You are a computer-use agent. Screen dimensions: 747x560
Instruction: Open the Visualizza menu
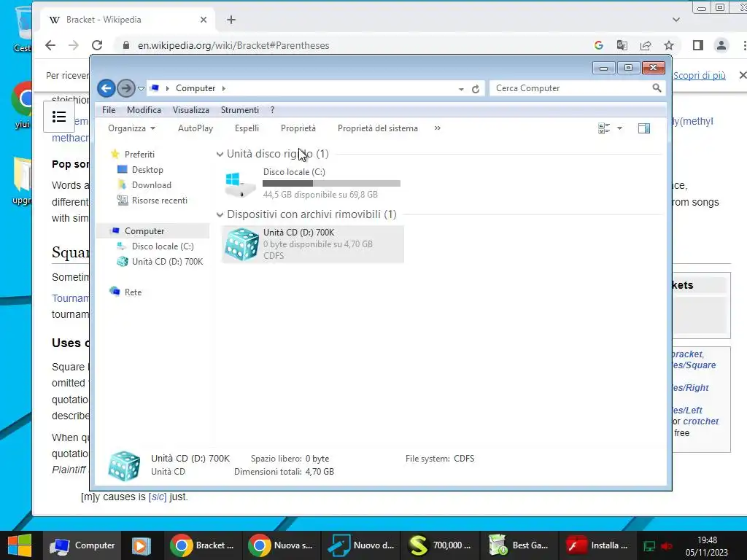coord(191,110)
